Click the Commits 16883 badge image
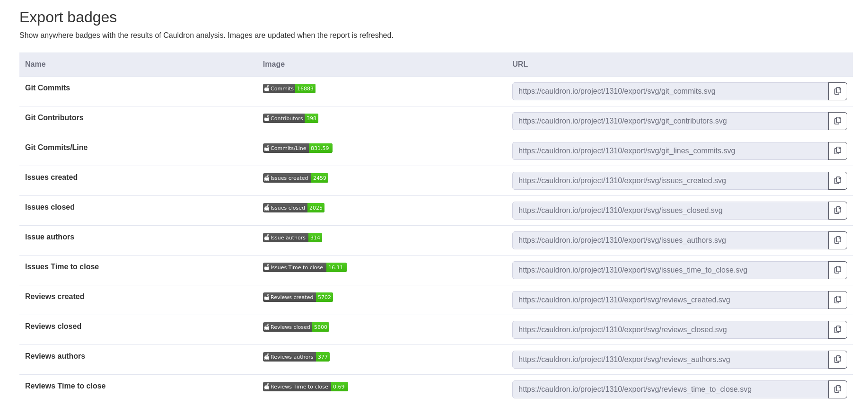Image resolution: width=868 pixels, height=406 pixels. (x=289, y=88)
